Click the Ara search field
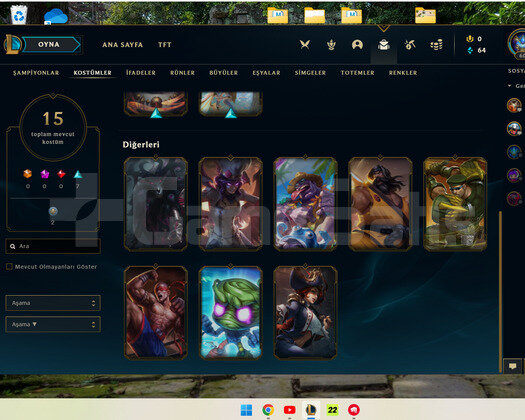The height and width of the screenshot is (420, 525). pyautogui.click(x=53, y=246)
